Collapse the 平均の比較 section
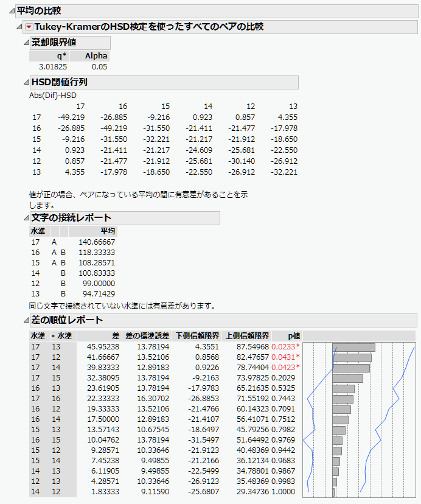Image resolution: width=421 pixels, height=504 pixels. tap(12, 11)
